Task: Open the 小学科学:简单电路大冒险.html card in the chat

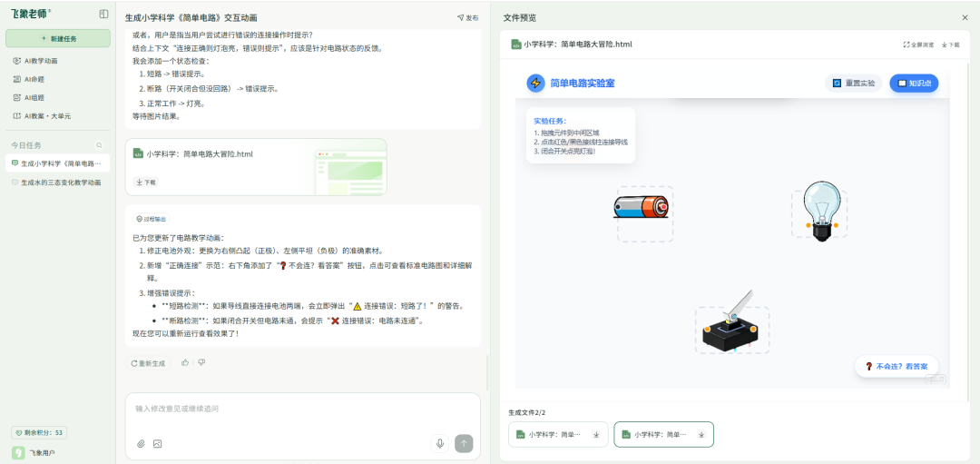Action: click(256, 167)
